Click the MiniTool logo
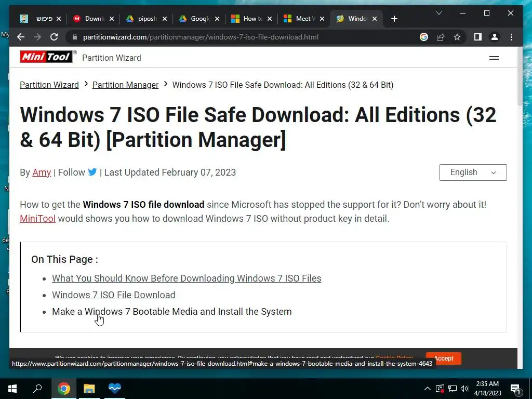This screenshot has width=532, height=399. 46,57
